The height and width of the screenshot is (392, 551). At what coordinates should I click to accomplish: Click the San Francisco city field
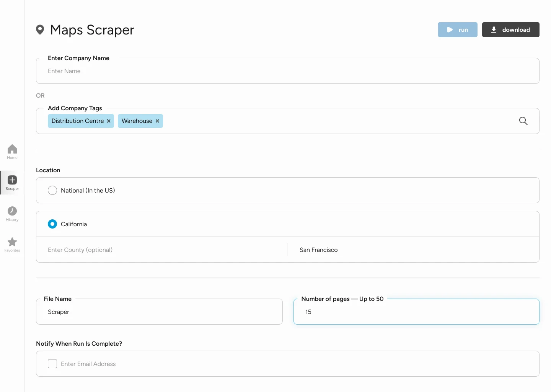coord(413,250)
